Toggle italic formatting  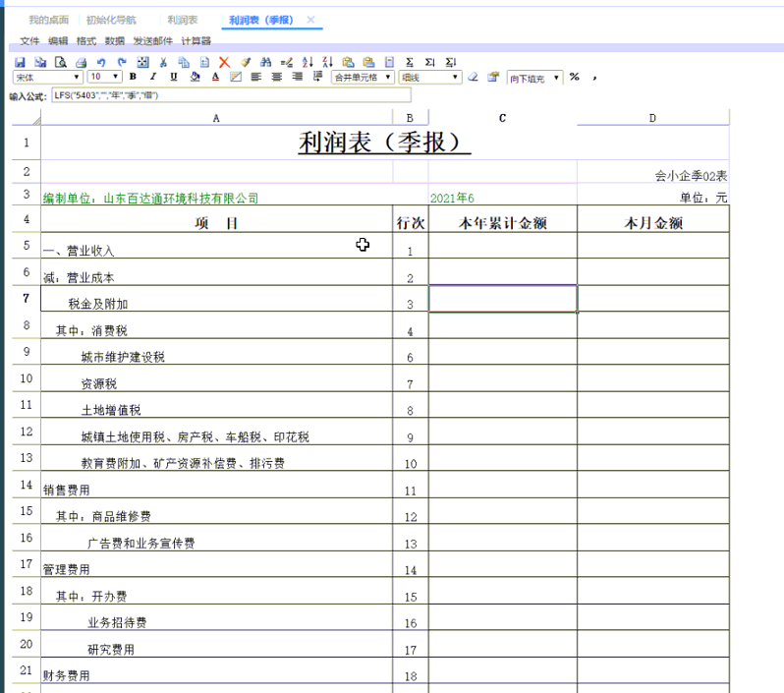(x=153, y=77)
